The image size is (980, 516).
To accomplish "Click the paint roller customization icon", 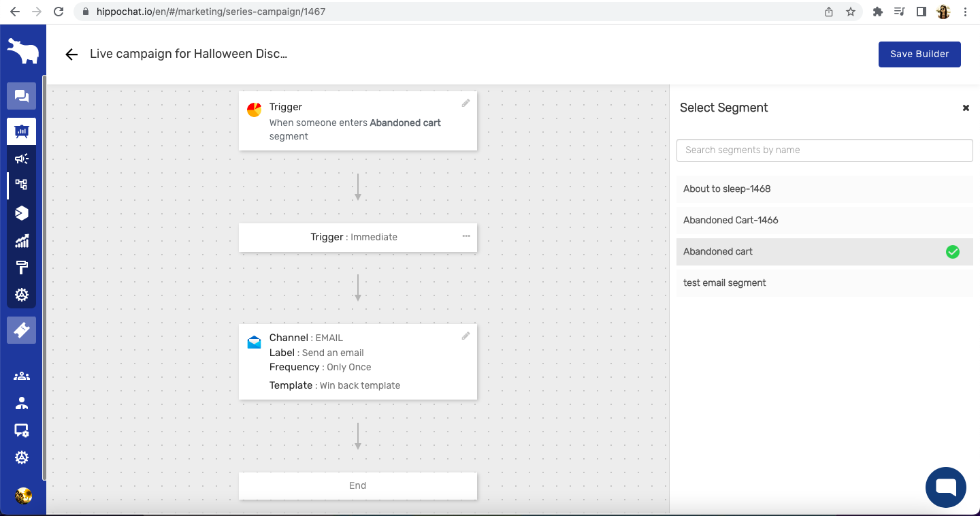I will click(x=22, y=268).
